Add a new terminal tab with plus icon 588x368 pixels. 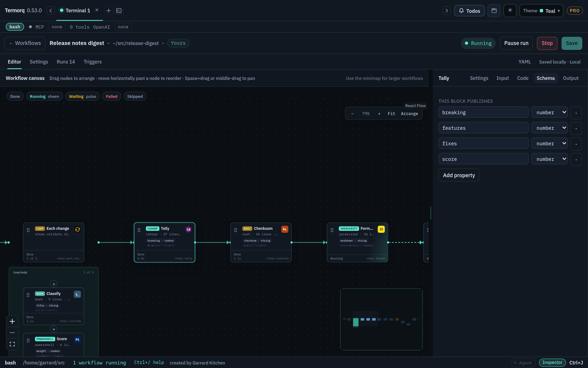(x=108, y=11)
